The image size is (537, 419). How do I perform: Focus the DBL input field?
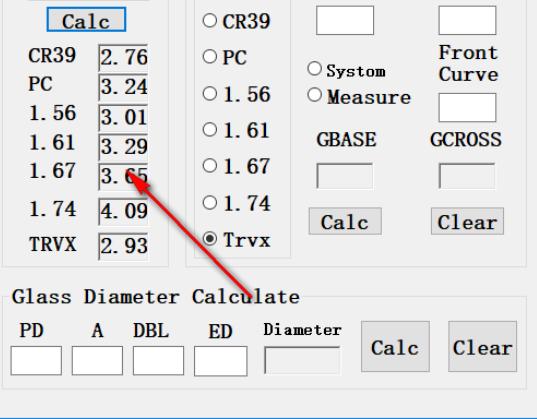(x=158, y=361)
